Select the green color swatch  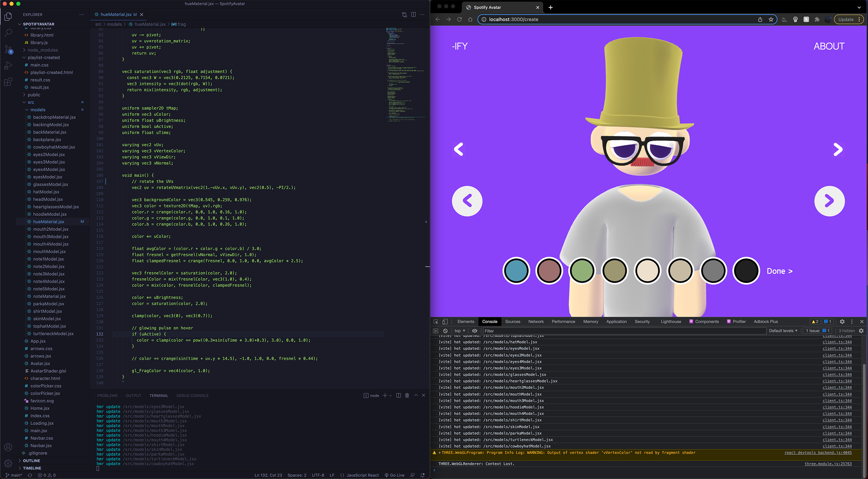click(582, 271)
